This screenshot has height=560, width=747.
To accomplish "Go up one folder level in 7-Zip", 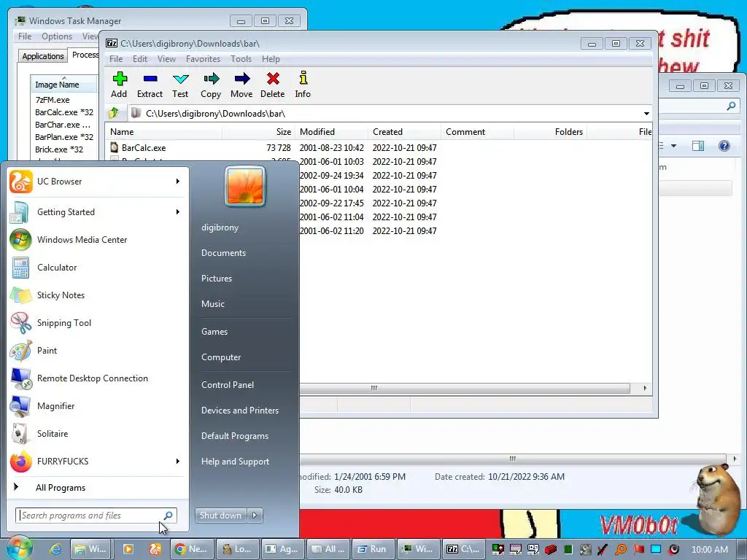I will 114,113.
